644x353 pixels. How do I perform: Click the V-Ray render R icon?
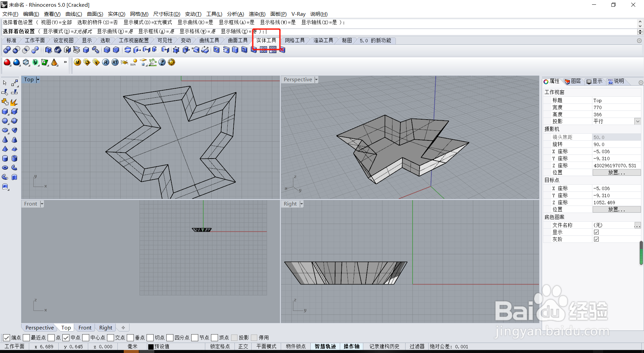[x=106, y=62]
